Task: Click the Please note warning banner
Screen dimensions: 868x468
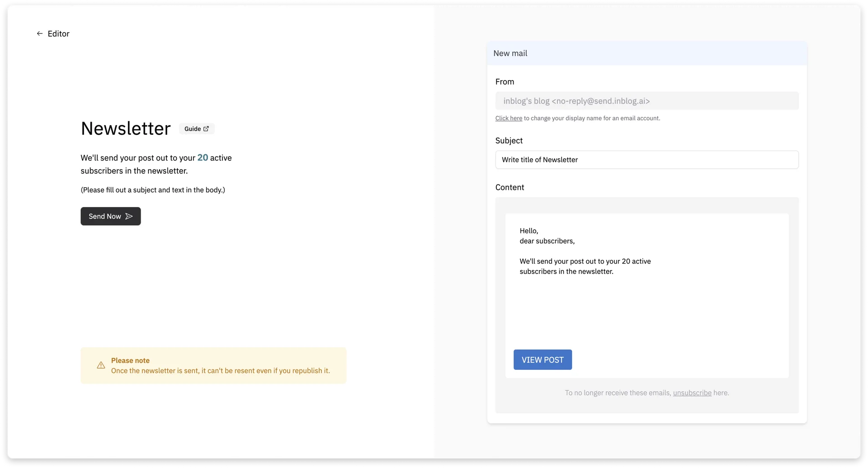Action: pyautogui.click(x=213, y=365)
